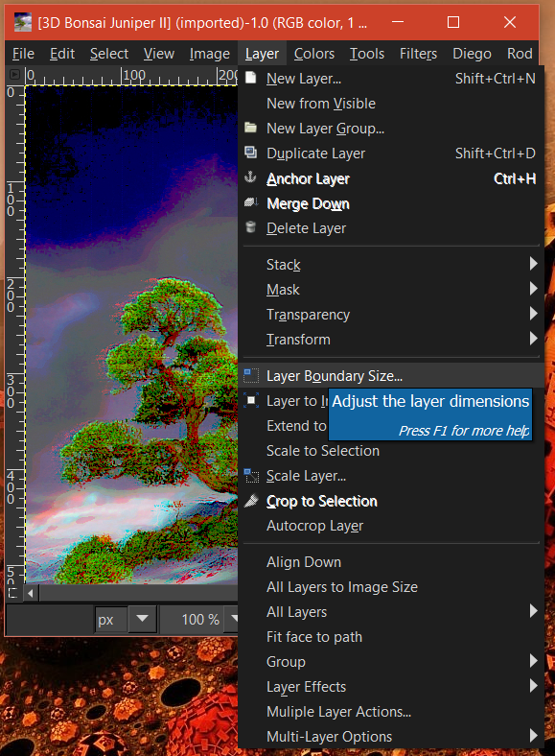This screenshot has height=756, width=555.
Task: Click the ruler corner origin button
Action: pyautogui.click(x=14, y=75)
